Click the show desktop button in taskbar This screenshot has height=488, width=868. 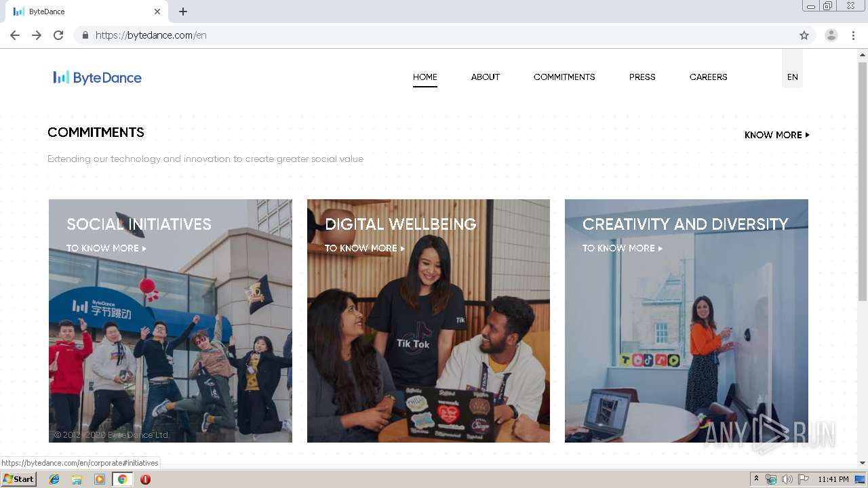point(861,479)
